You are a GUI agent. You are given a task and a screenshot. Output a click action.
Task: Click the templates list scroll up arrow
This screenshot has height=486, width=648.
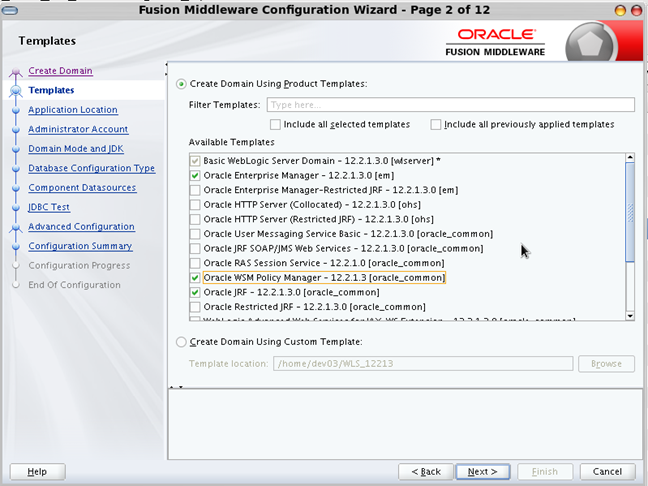click(x=630, y=157)
